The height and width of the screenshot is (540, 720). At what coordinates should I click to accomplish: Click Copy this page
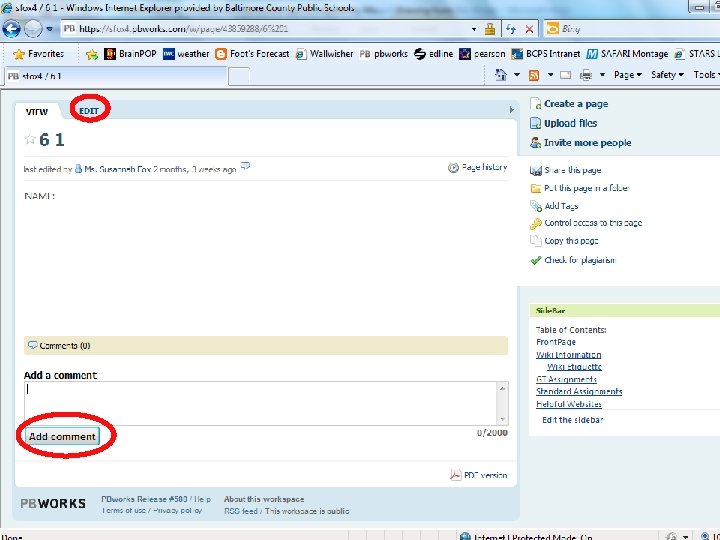[x=564, y=241]
